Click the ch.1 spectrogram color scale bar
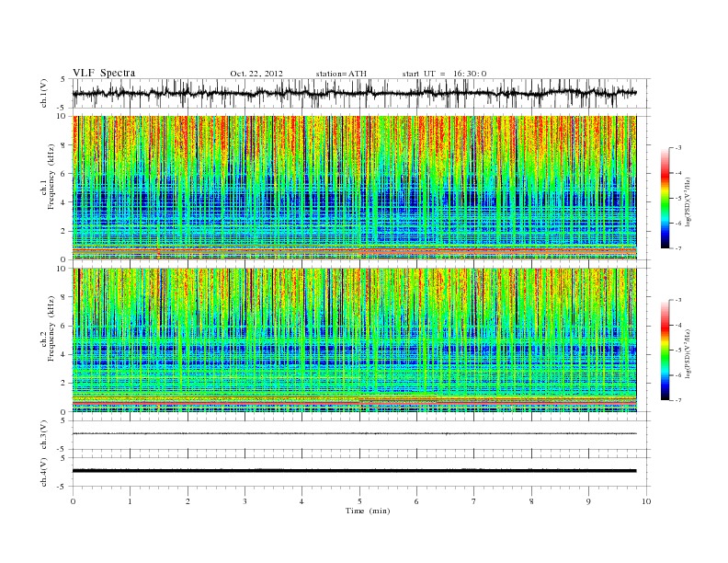 665,199
